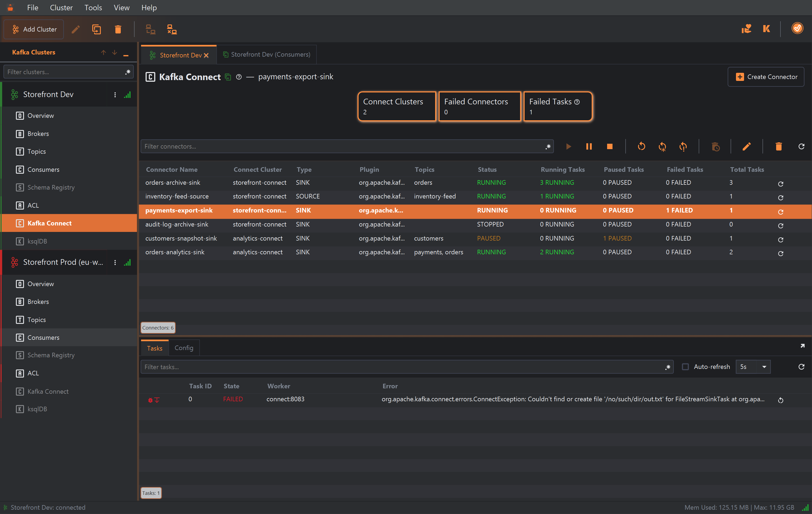Image resolution: width=812 pixels, height=514 pixels.
Task: Click the Add Cluster button
Action: (x=34, y=29)
